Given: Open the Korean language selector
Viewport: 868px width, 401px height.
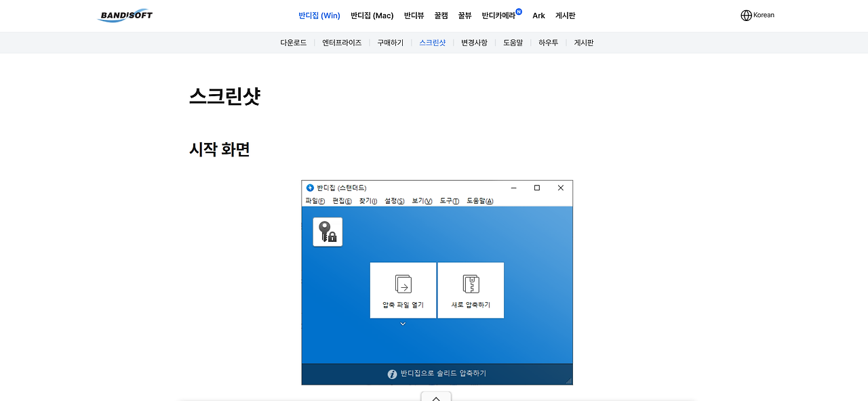Looking at the screenshot, I should (757, 15).
